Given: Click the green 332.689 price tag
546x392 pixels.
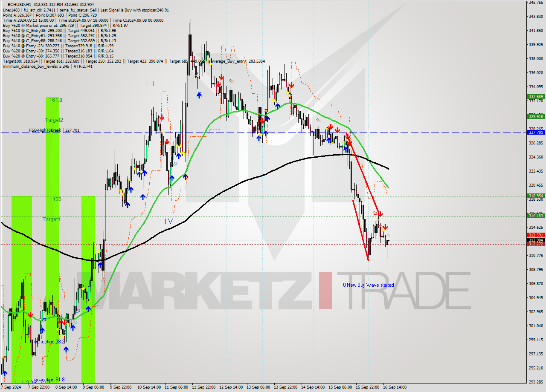Looking at the screenshot, I should [x=536, y=97].
